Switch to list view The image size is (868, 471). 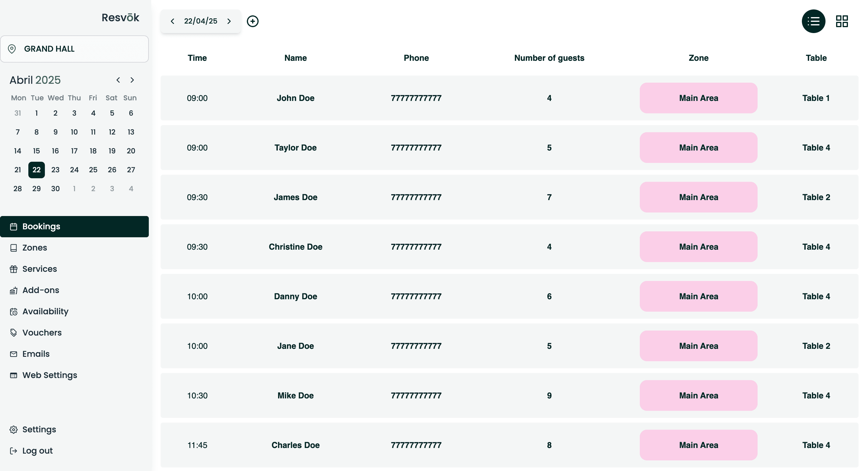813,21
